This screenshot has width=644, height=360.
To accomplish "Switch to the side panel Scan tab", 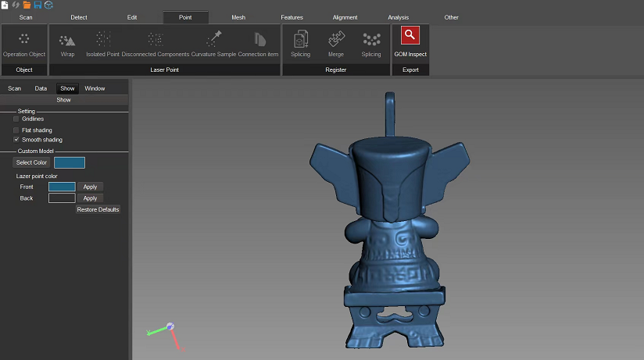I will point(14,88).
